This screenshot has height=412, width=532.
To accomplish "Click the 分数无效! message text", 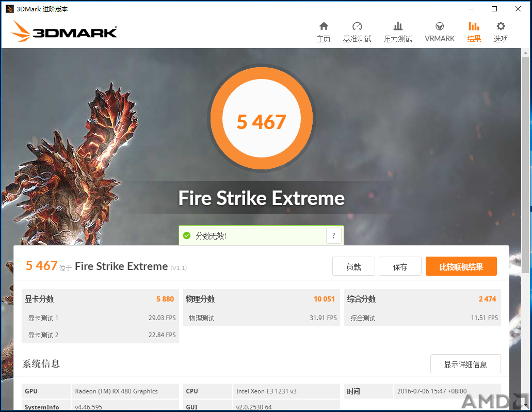I will tap(211, 236).
